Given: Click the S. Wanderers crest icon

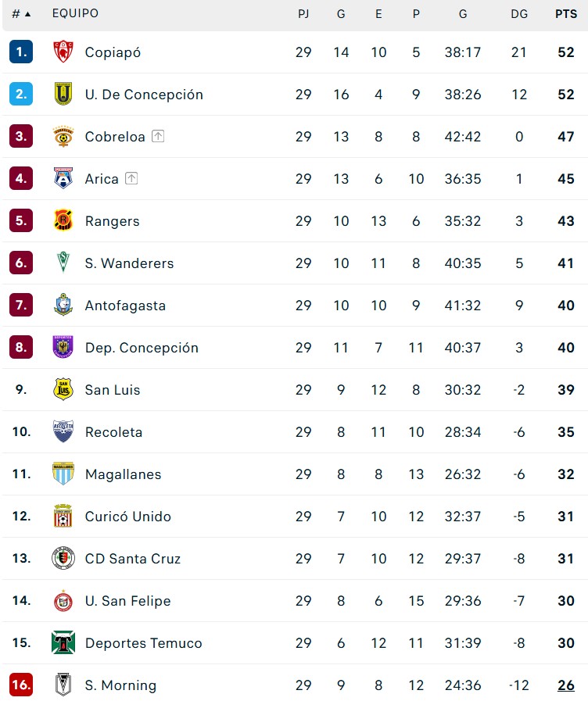Looking at the screenshot, I should tap(63, 263).
